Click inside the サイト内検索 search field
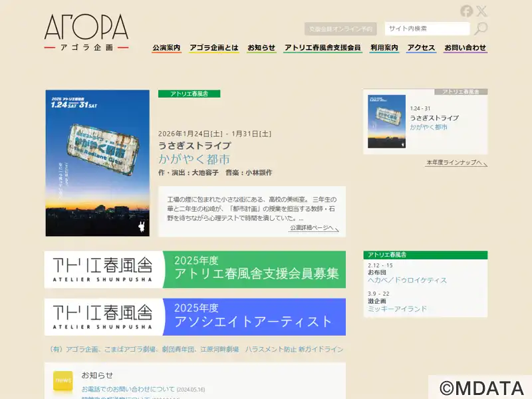This screenshot has height=399, width=532. click(426, 29)
